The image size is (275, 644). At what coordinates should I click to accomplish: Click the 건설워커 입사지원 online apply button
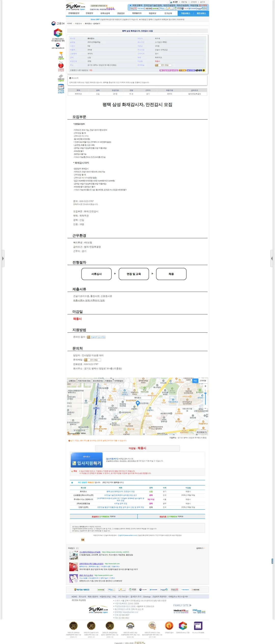[96, 337]
